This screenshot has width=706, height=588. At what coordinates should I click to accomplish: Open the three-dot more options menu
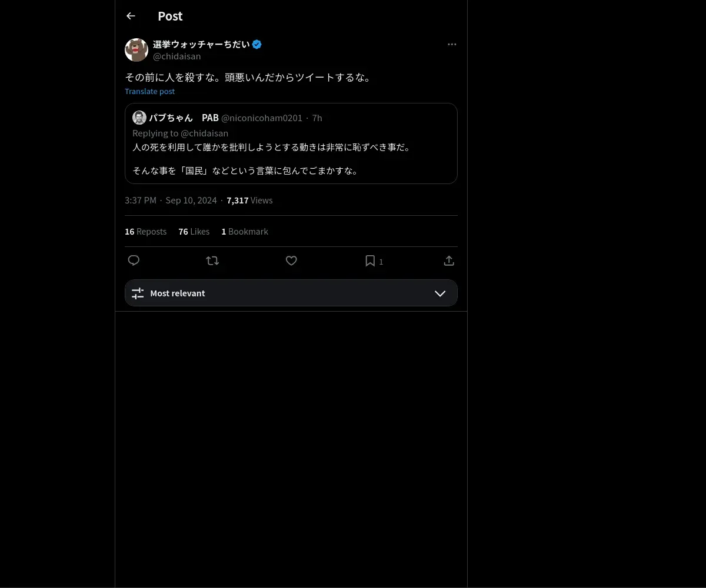coord(452,44)
